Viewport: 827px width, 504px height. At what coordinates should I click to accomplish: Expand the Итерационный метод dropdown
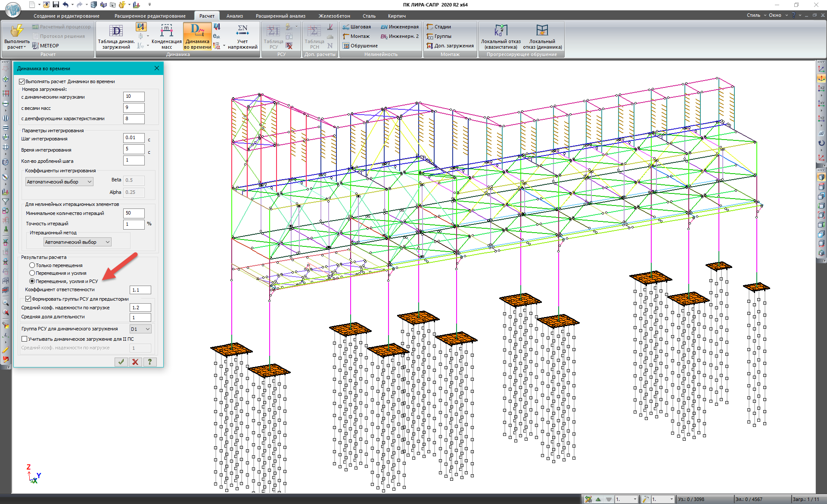(x=78, y=242)
